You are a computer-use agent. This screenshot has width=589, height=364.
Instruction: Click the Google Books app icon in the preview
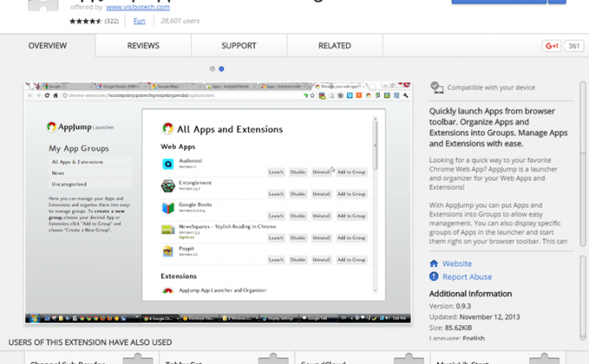pyautogui.click(x=168, y=207)
